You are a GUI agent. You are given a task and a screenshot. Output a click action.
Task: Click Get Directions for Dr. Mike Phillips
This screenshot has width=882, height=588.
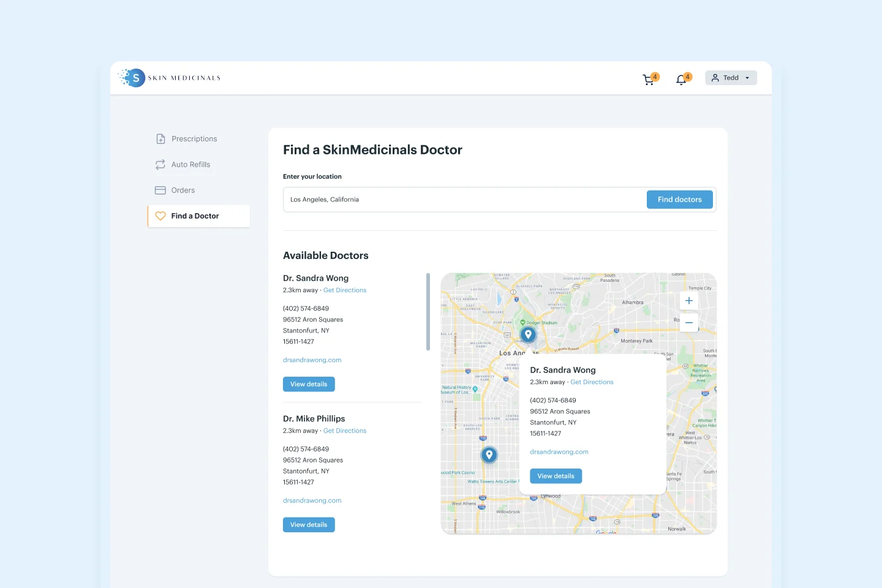point(345,431)
